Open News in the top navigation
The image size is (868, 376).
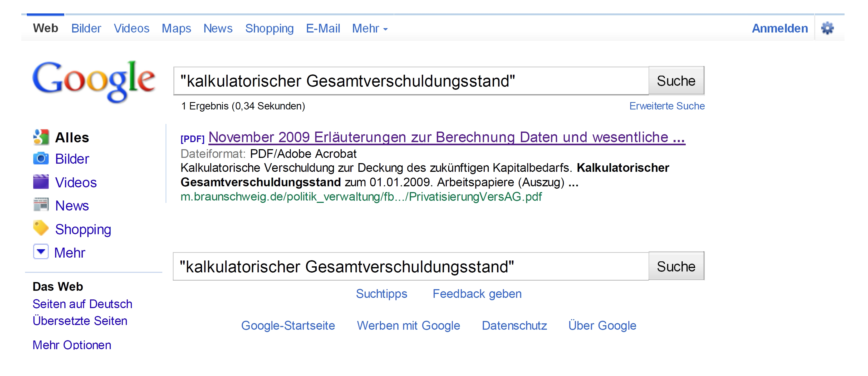pos(218,29)
